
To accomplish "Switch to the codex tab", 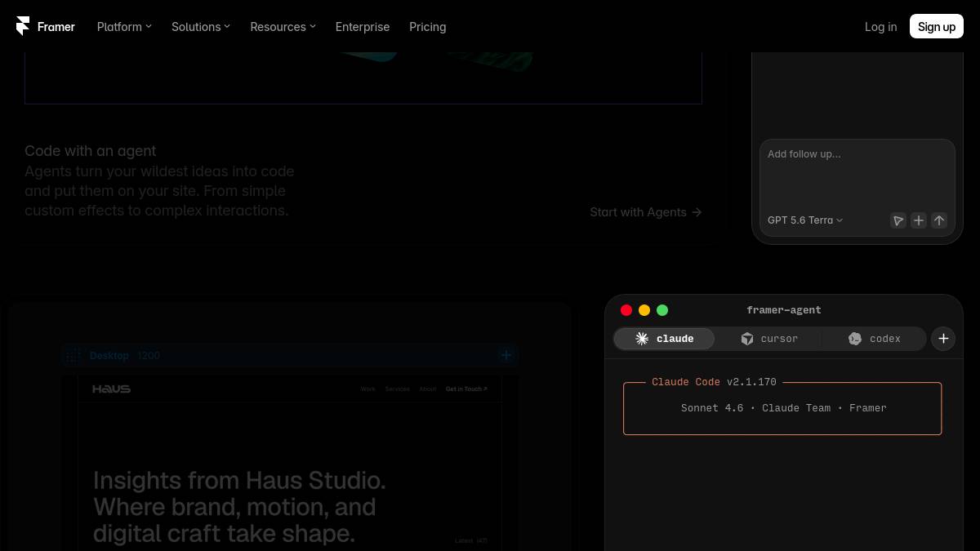I will coord(874,339).
